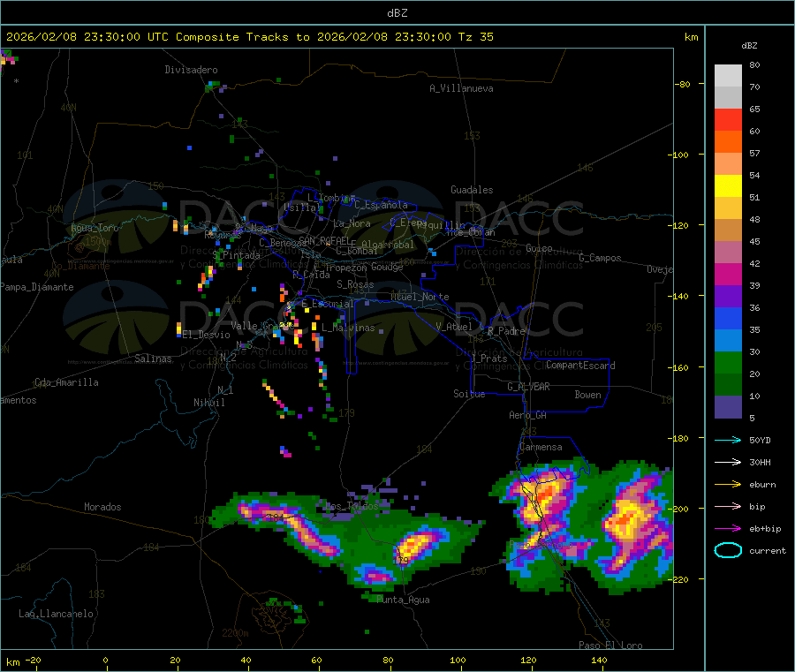Click the Aero_GA map label
Image resolution: width=795 pixels, height=672 pixels.
(x=527, y=415)
